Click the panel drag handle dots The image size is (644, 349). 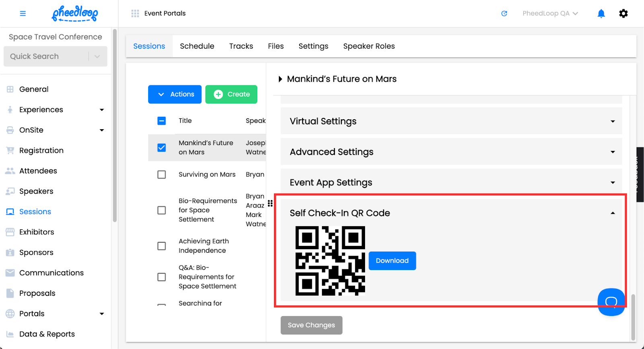click(270, 204)
